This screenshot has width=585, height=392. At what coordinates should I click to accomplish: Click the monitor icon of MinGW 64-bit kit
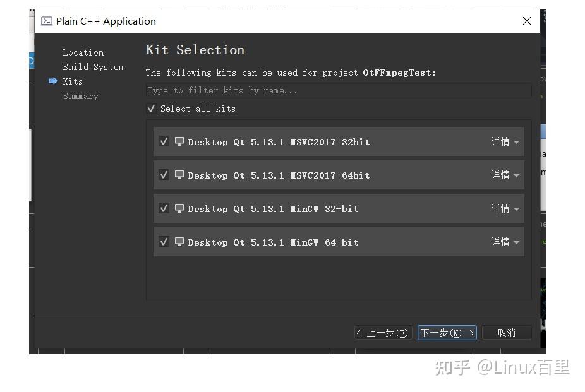(x=179, y=242)
